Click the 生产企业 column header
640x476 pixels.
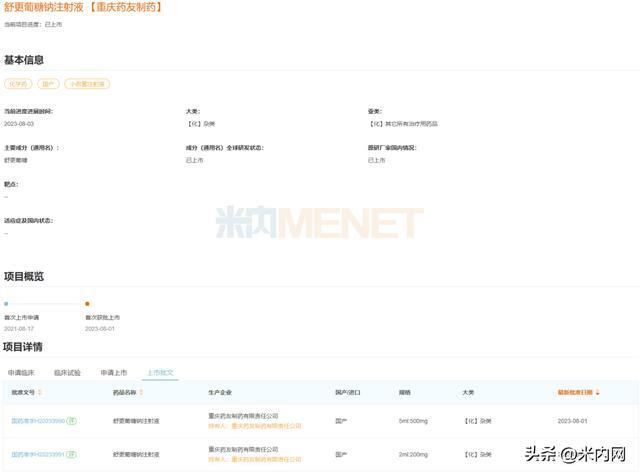tap(220, 392)
